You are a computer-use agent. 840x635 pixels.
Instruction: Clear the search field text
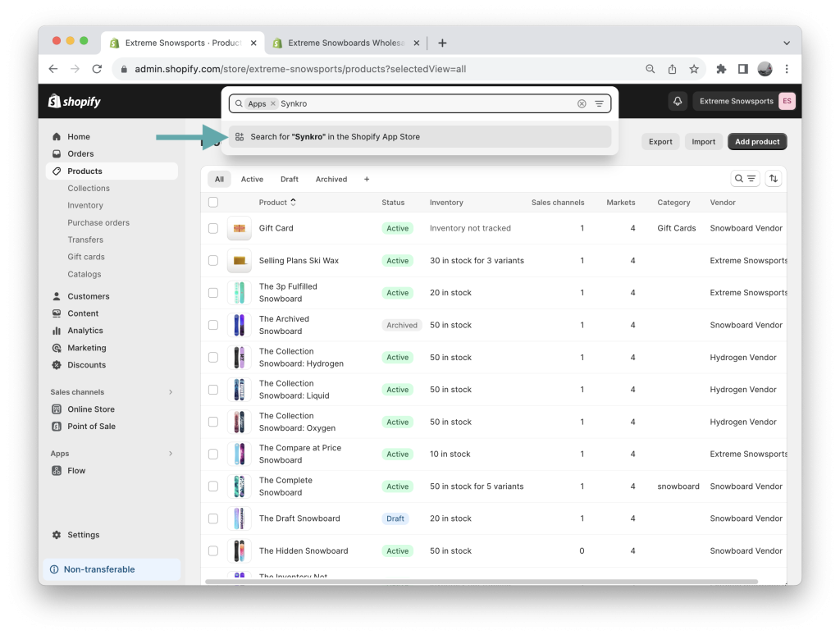click(582, 104)
